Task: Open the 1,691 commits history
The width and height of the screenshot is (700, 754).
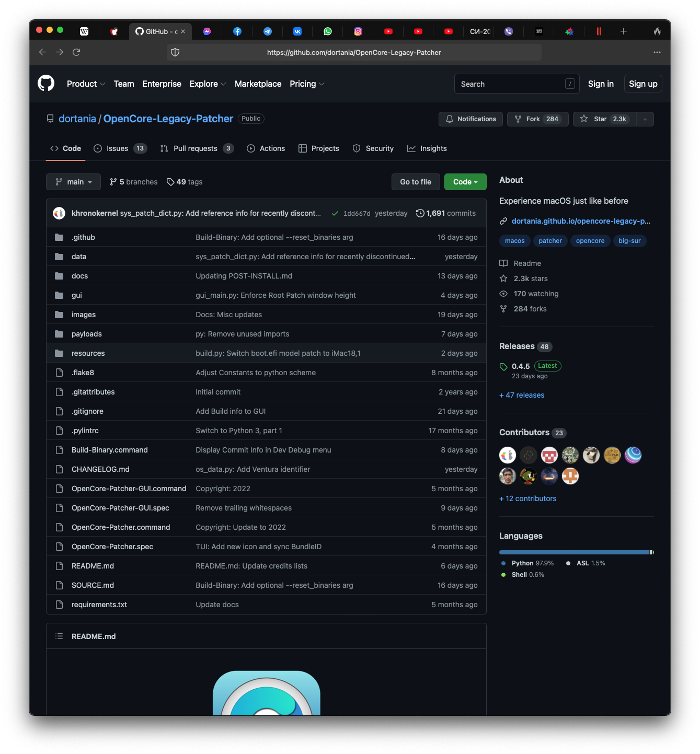Action: click(446, 213)
